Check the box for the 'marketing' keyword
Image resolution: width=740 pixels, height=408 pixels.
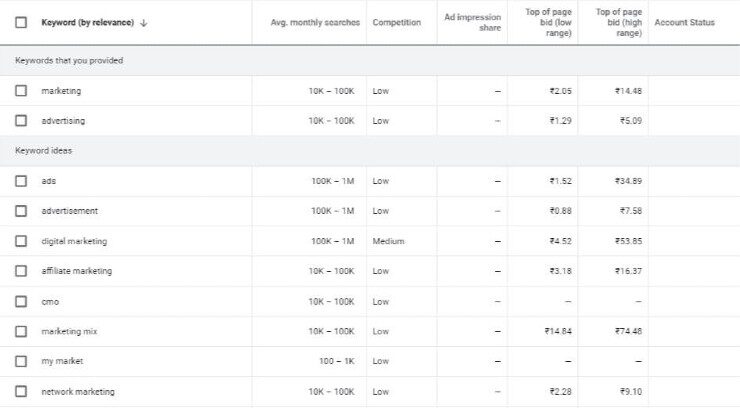click(21, 91)
